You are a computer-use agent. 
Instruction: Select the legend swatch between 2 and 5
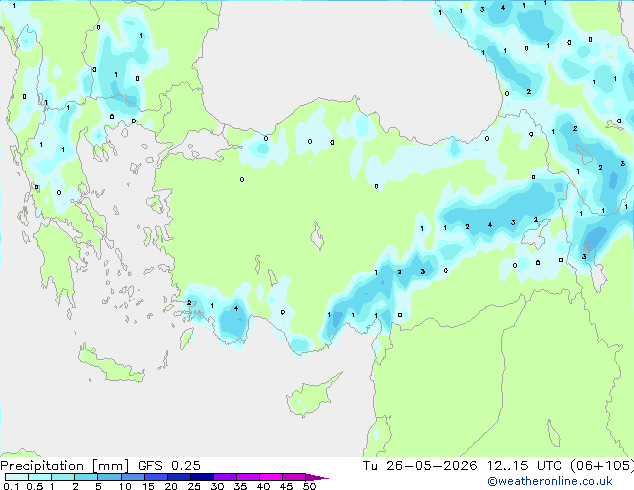86,477
